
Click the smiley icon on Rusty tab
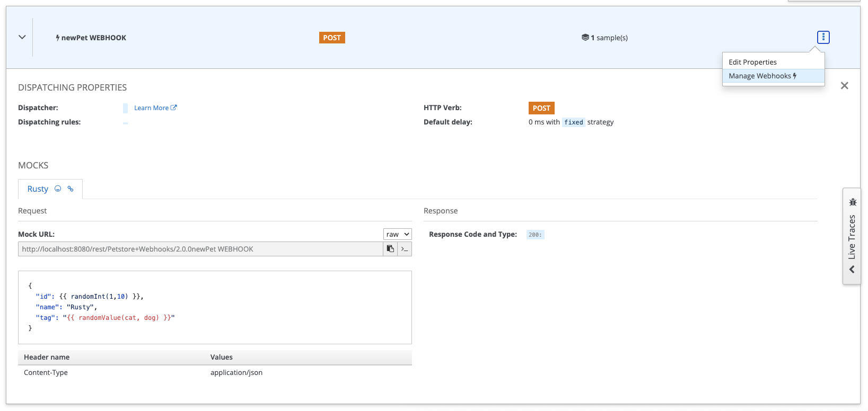tap(58, 189)
